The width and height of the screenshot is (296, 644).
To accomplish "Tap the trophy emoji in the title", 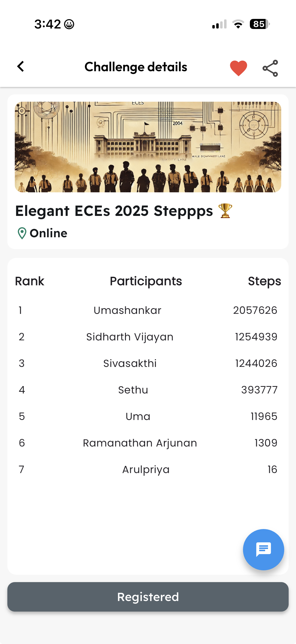I will pyautogui.click(x=225, y=211).
